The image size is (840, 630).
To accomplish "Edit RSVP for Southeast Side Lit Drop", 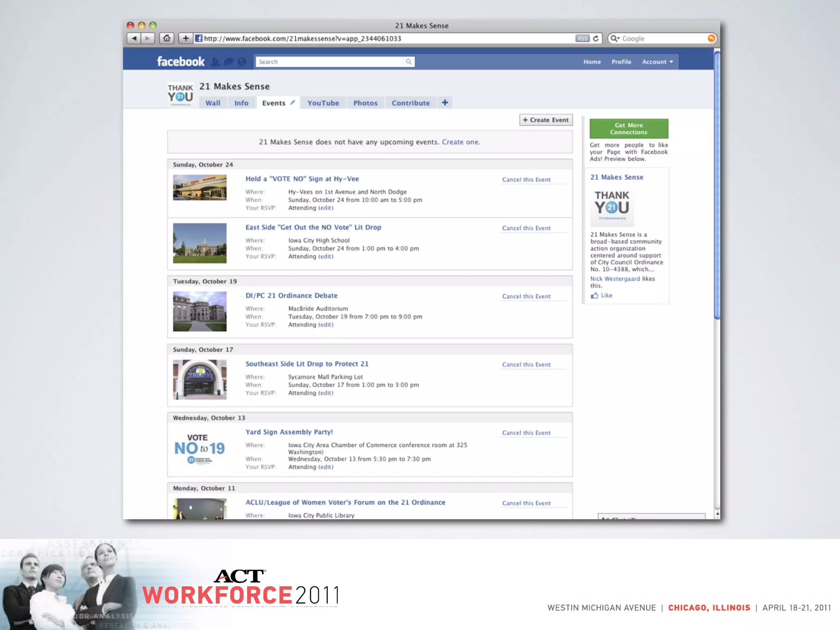I will [x=326, y=393].
